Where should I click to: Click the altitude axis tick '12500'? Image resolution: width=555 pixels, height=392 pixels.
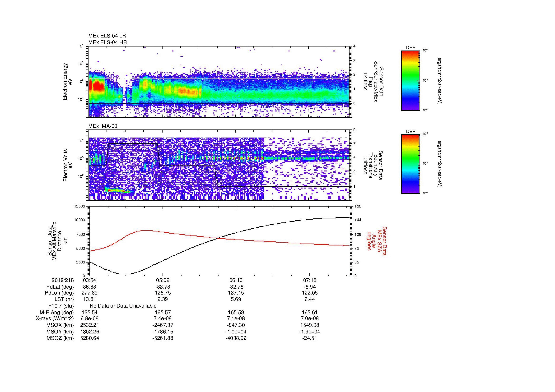79,206
